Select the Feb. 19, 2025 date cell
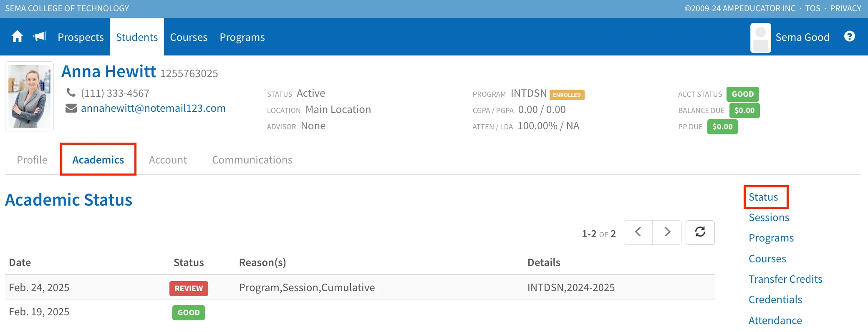 tap(39, 312)
